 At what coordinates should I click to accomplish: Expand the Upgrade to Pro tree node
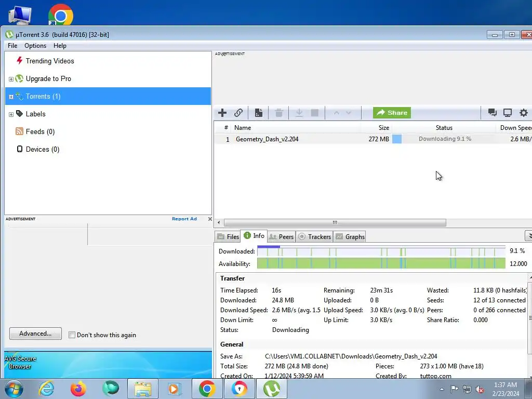click(x=11, y=79)
